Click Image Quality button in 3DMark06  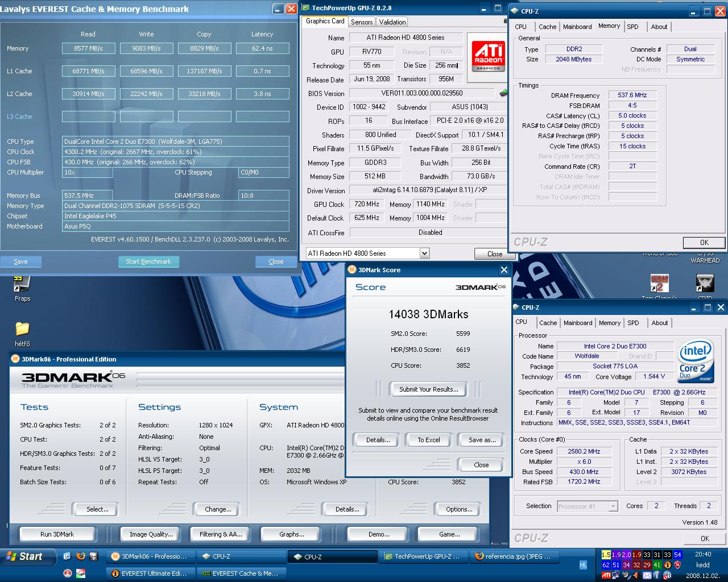[x=151, y=534]
